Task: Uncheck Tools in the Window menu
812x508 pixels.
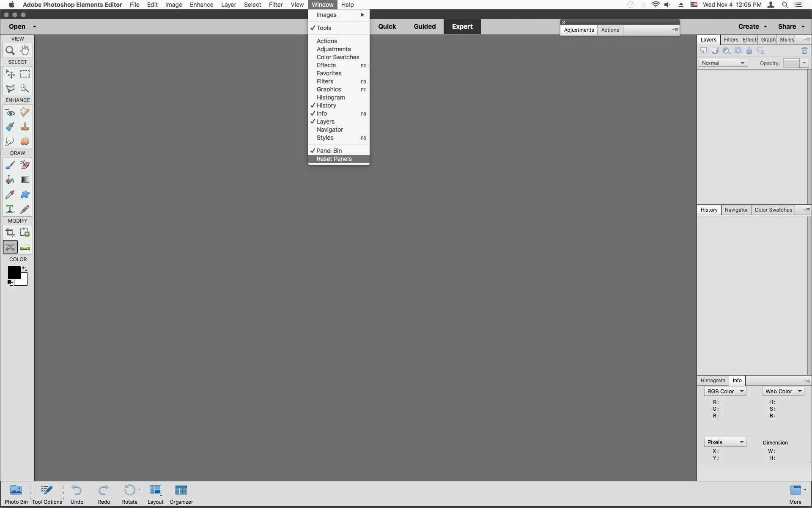Action: click(x=324, y=28)
